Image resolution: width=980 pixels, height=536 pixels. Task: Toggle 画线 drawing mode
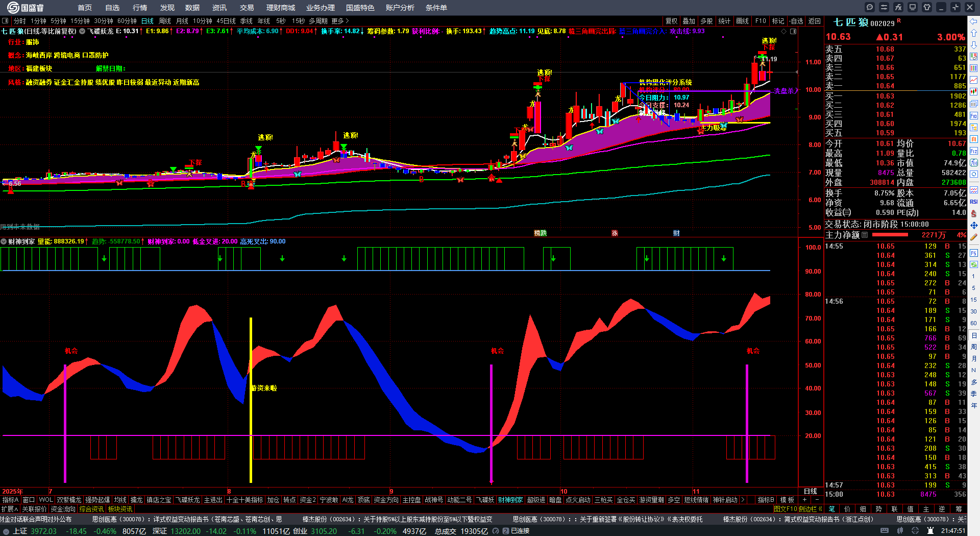(x=742, y=21)
